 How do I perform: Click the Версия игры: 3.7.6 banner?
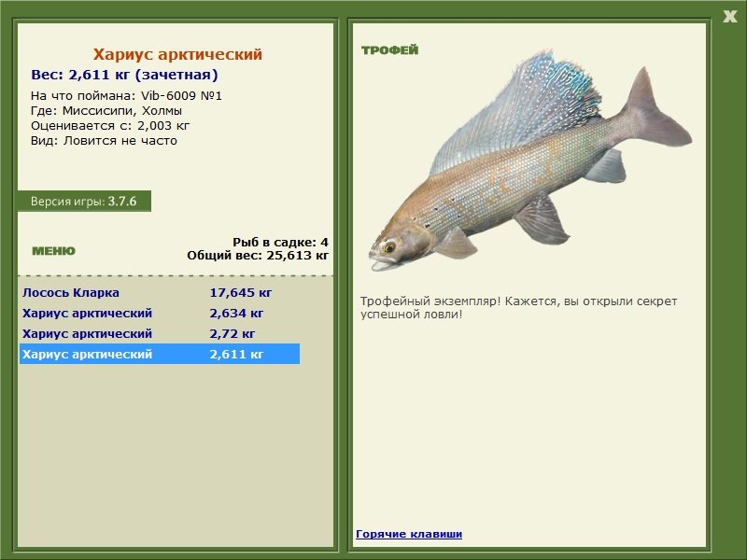point(84,201)
